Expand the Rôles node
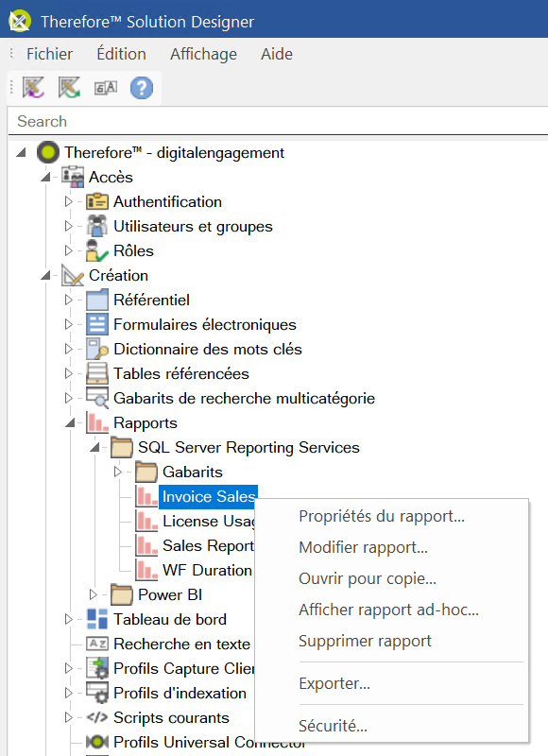 pyautogui.click(x=68, y=250)
